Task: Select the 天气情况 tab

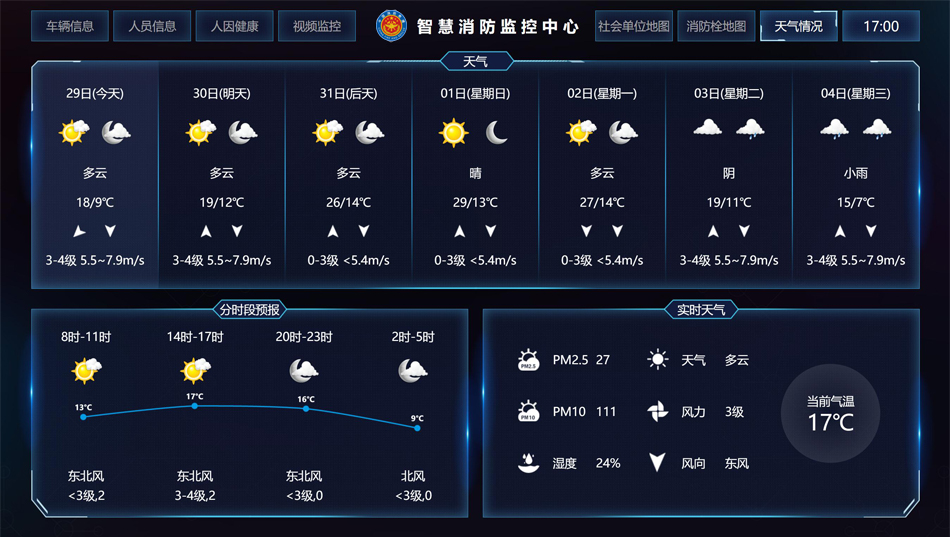Action: point(798,26)
